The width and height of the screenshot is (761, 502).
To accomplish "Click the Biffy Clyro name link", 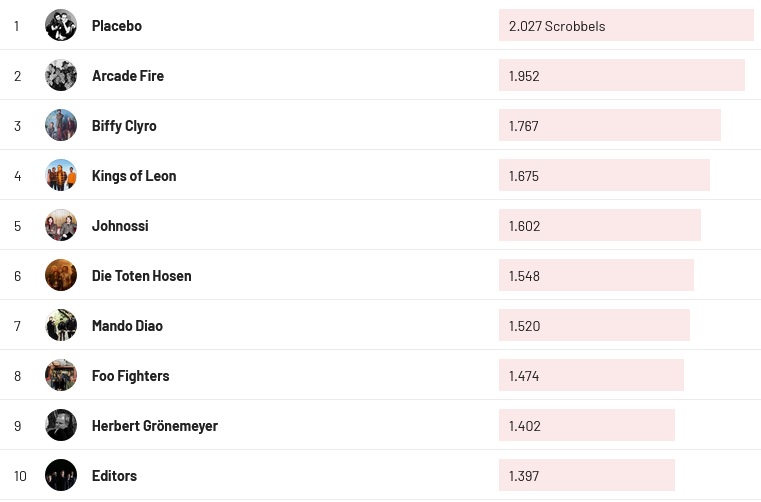I will point(124,126).
